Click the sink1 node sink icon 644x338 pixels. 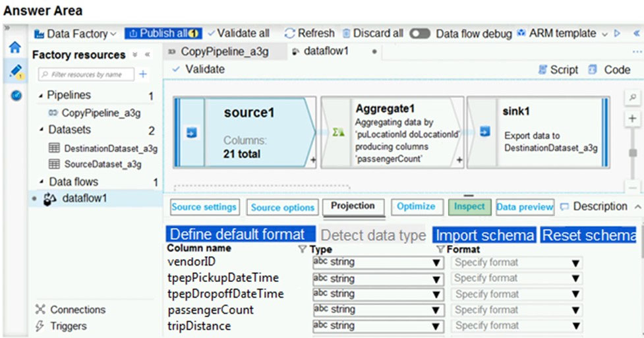pyautogui.click(x=484, y=132)
